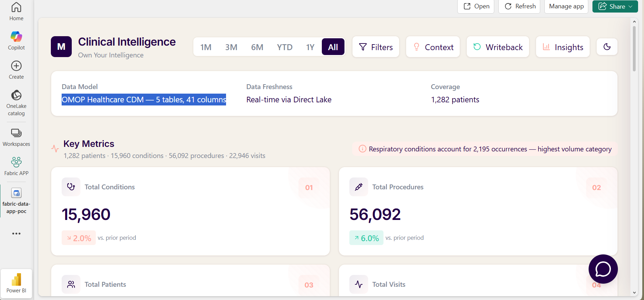Click the Create plus icon
This screenshot has height=300, width=644.
pos(16,66)
